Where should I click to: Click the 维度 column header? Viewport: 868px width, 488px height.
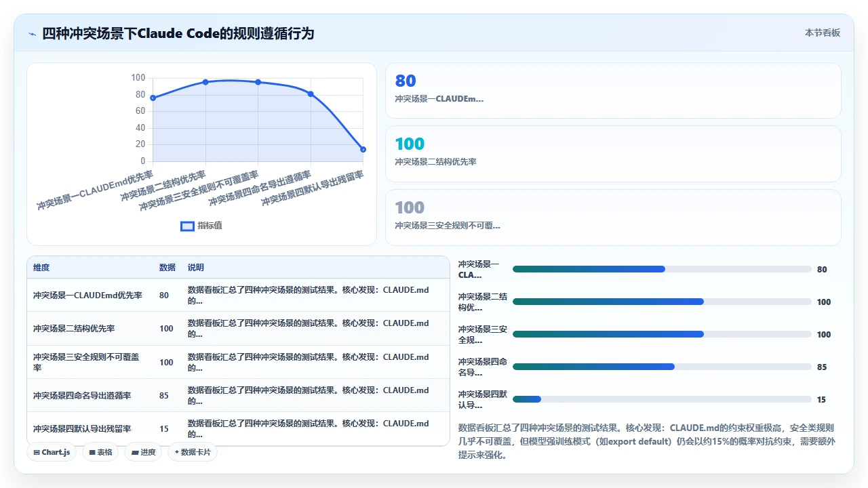[41, 268]
